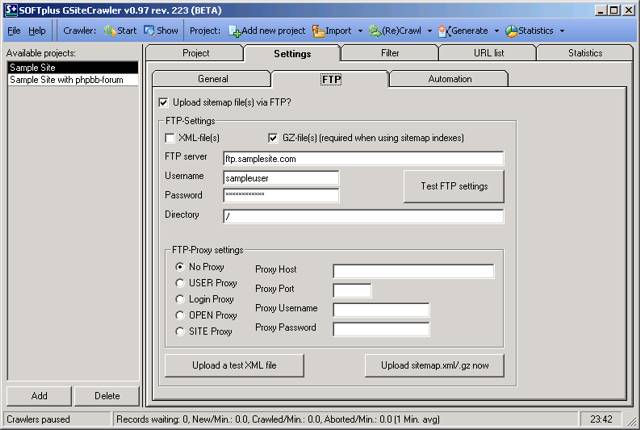Choose the USER Proxy option

[180, 283]
